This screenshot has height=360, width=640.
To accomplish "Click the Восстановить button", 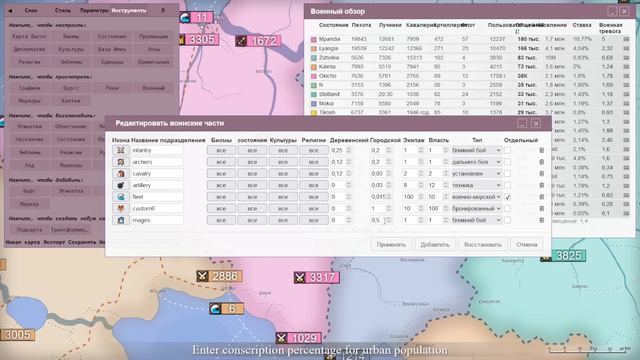I will pos(483,244).
